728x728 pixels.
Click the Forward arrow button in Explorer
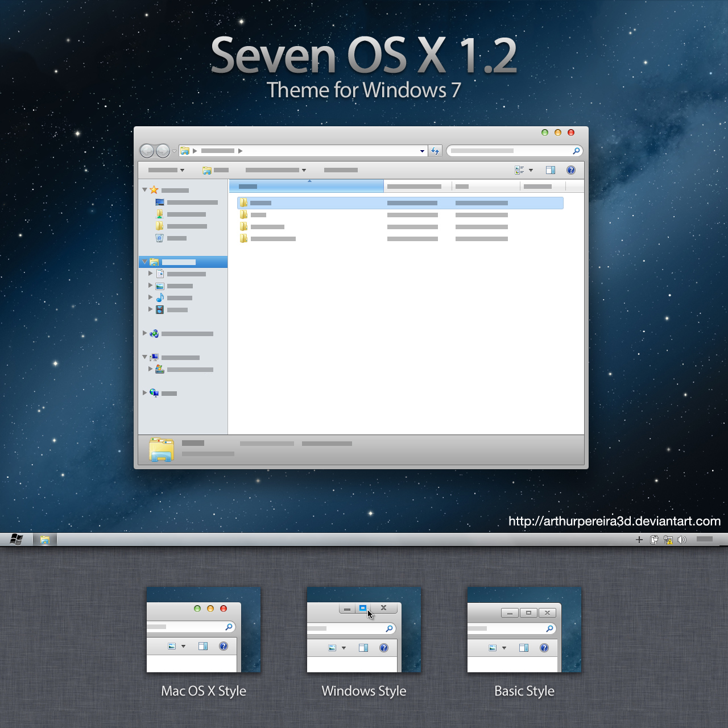(x=163, y=151)
